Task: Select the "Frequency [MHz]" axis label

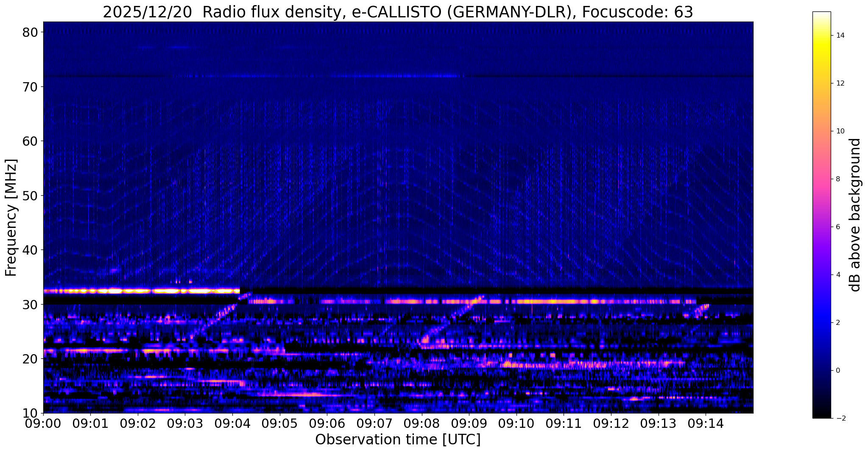Action: point(11,217)
